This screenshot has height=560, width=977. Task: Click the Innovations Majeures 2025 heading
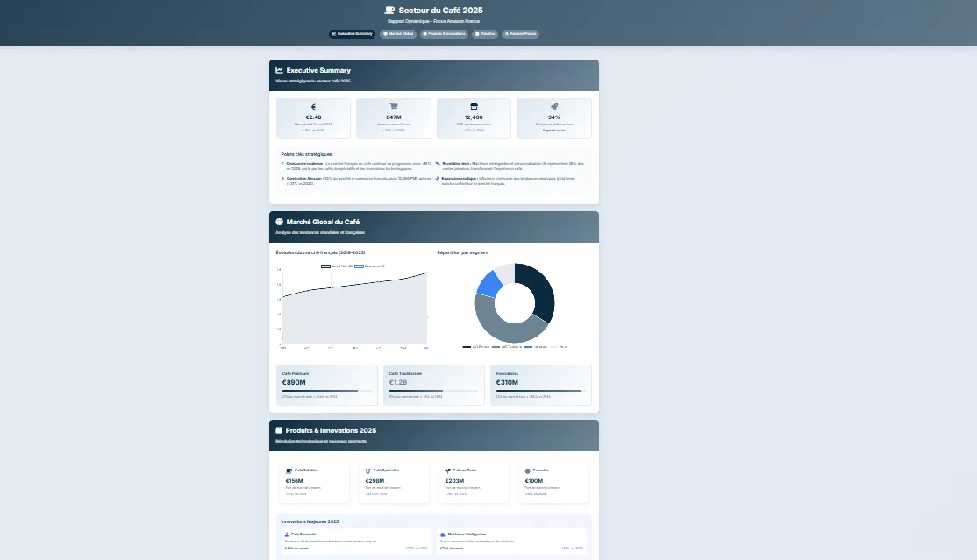310,521
